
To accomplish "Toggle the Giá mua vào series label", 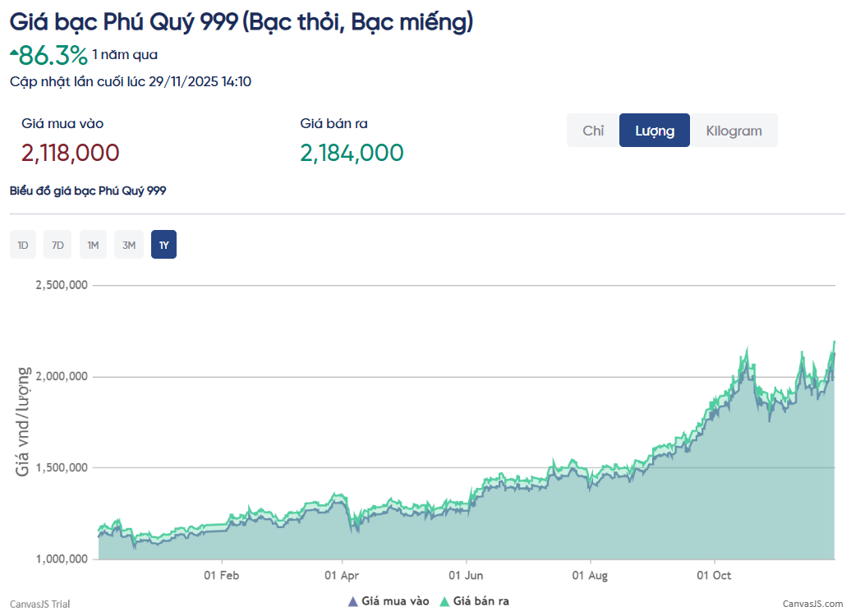I will click(x=395, y=601).
